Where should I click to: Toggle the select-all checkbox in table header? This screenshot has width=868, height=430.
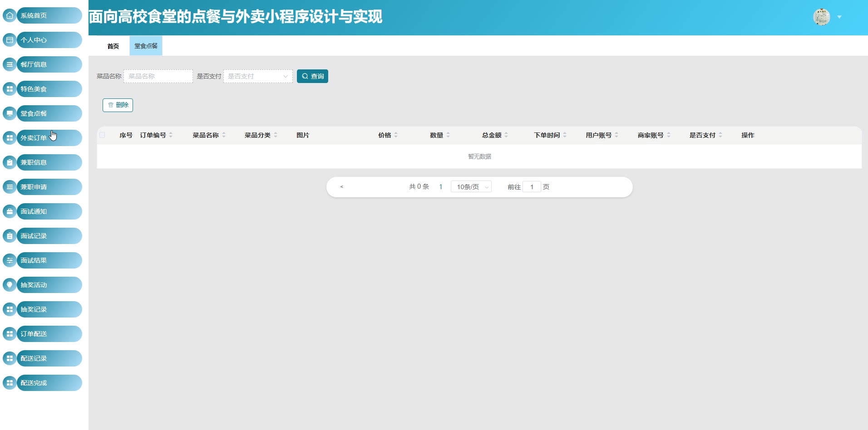click(102, 135)
